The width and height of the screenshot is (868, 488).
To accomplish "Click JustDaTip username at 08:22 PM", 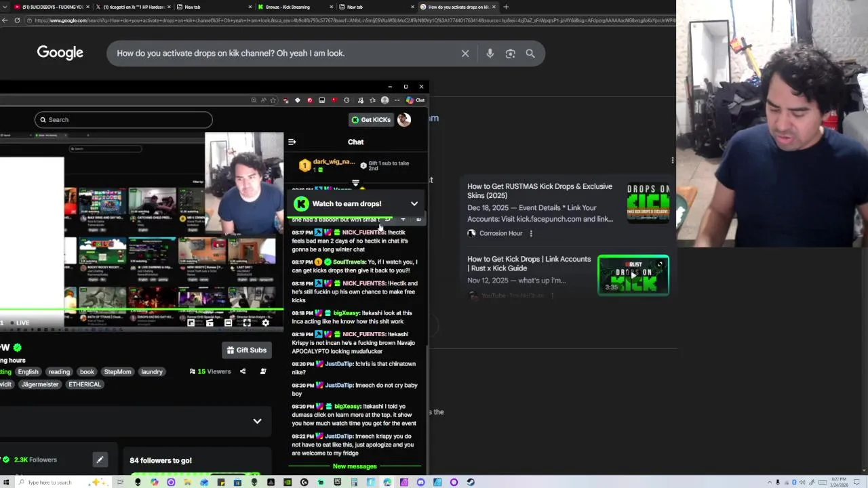I will pos(339,436).
